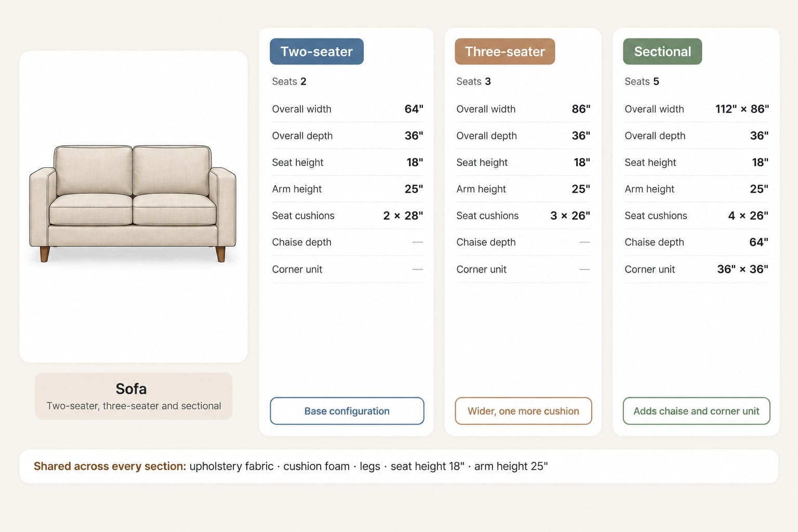Open the sofa product image

tap(133, 204)
